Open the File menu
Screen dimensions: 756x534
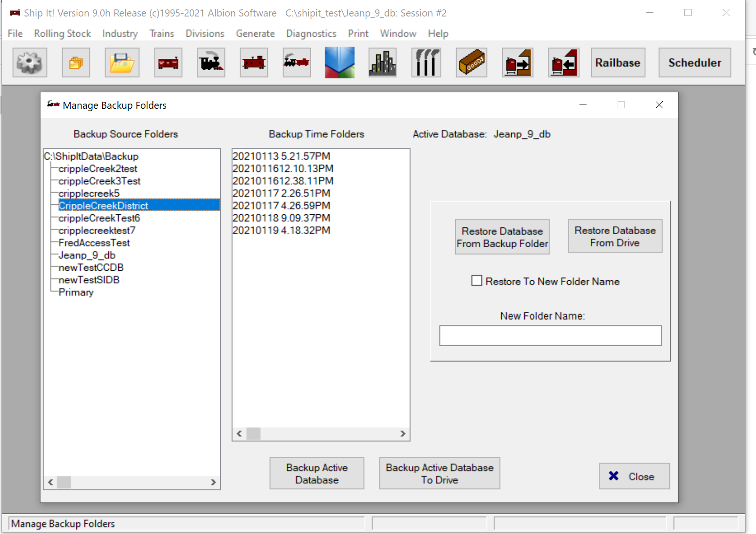tap(15, 33)
